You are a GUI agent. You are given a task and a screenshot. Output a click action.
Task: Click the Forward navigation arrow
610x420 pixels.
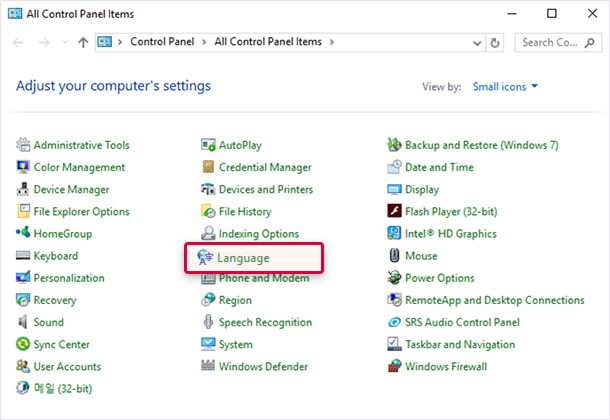44,42
